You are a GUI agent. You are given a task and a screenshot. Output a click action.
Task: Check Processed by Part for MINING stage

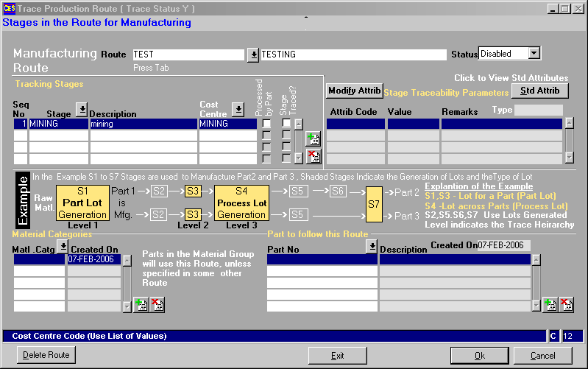pos(266,124)
